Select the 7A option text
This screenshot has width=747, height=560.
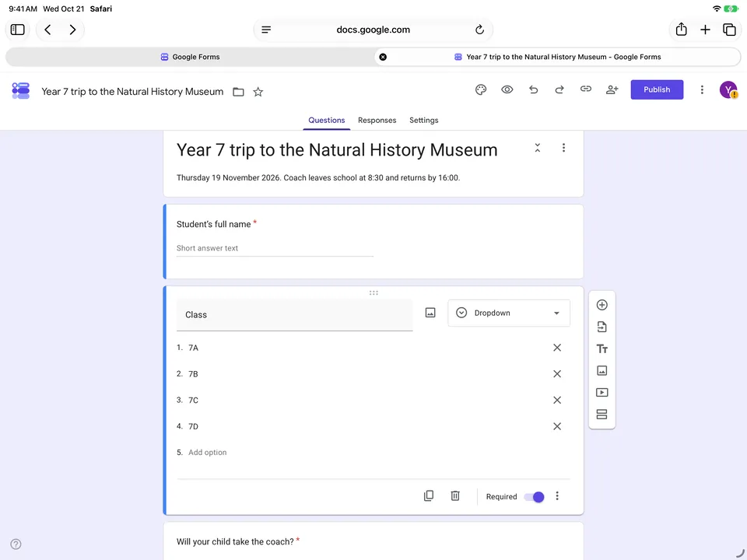click(x=193, y=348)
